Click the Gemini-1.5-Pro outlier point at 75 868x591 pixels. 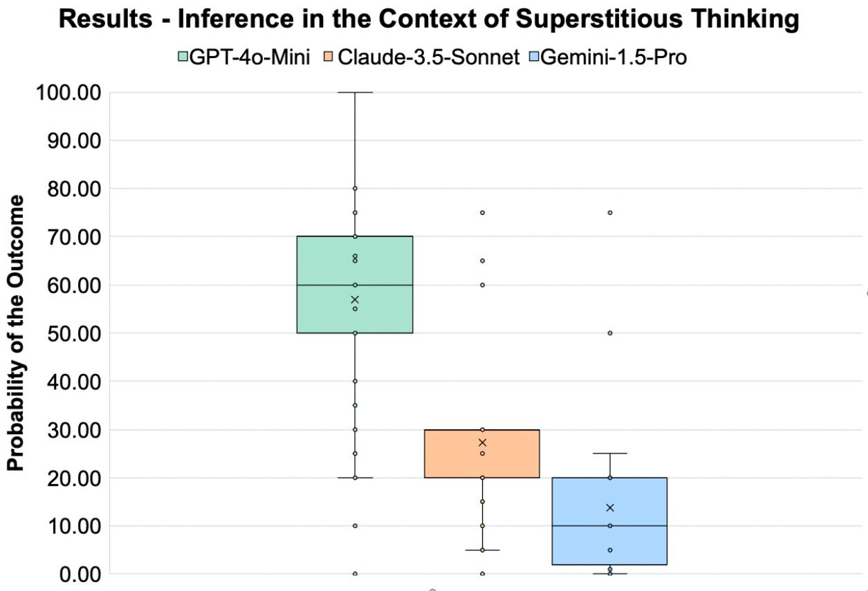tap(610, 212)
